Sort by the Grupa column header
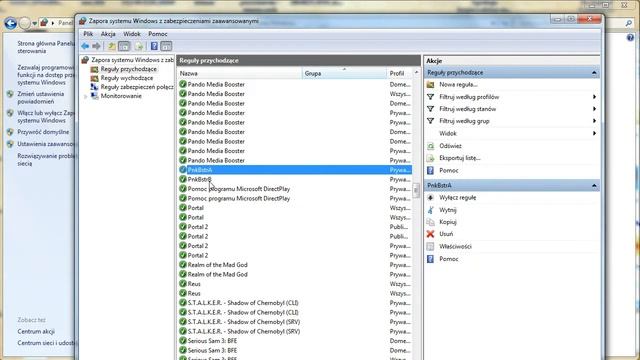640x360 pixels. [344, 73]
